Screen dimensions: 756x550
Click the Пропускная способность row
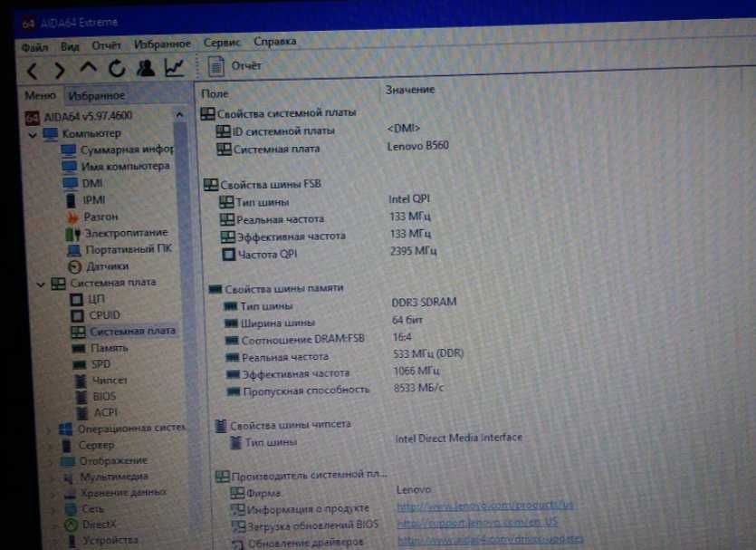(335, 390)
